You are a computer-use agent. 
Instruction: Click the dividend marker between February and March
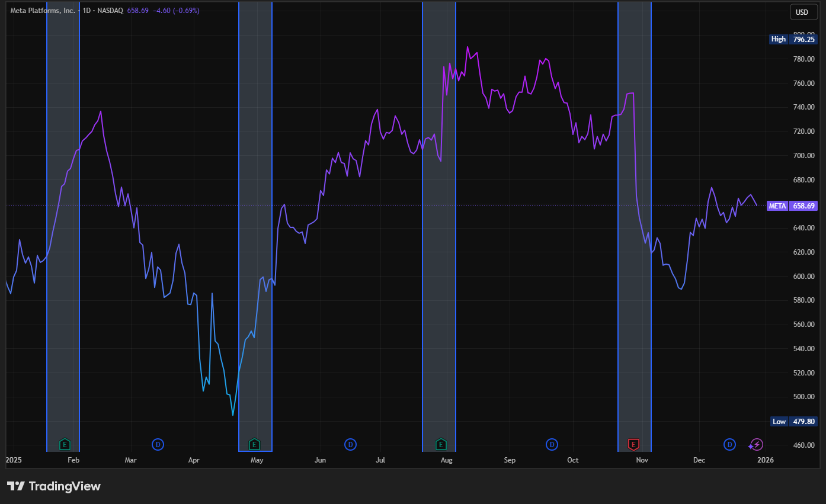coord(158,444)
